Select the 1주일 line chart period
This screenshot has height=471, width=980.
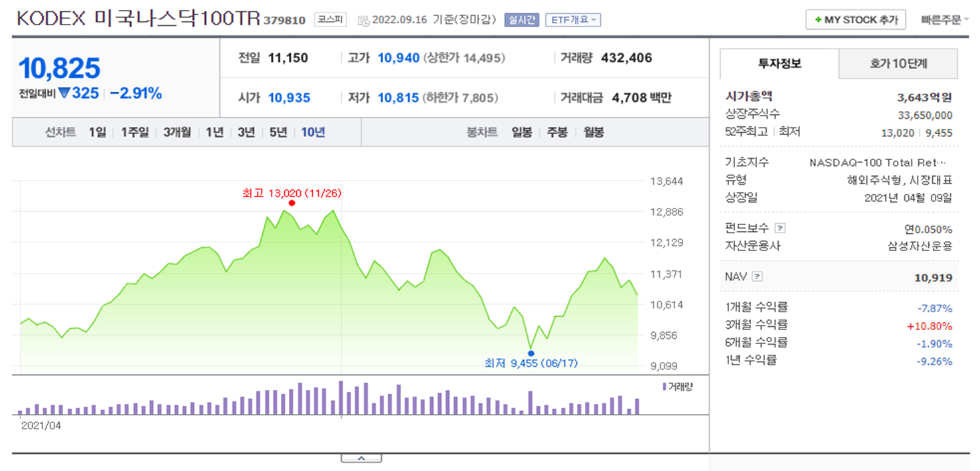(x=135, y=132)
